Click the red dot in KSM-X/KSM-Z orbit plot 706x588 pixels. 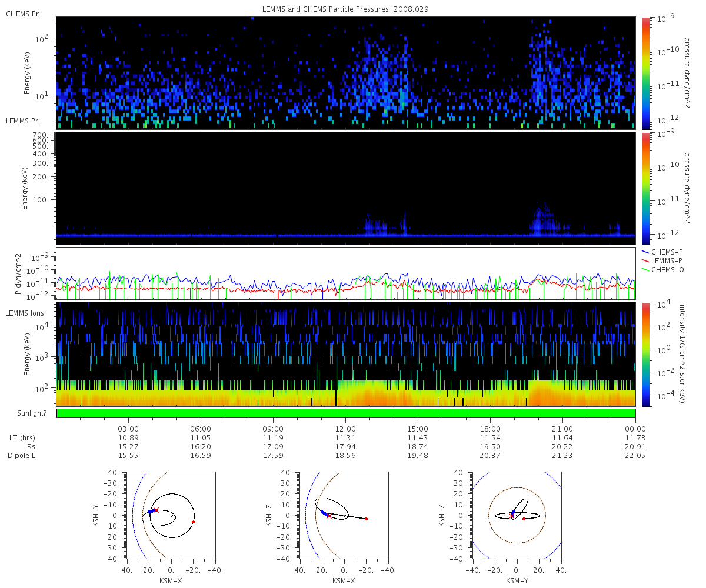click(366, 519)
